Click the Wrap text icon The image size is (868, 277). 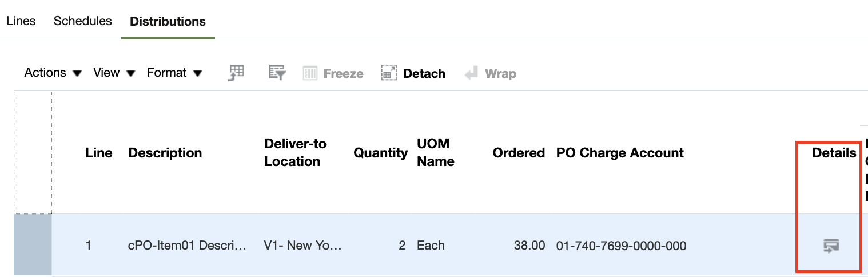(x=491, y=73)
